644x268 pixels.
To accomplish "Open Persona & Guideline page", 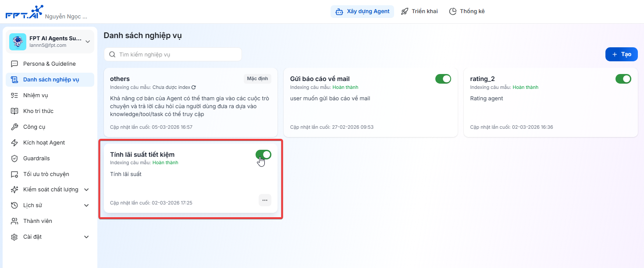I will (49, 64).
